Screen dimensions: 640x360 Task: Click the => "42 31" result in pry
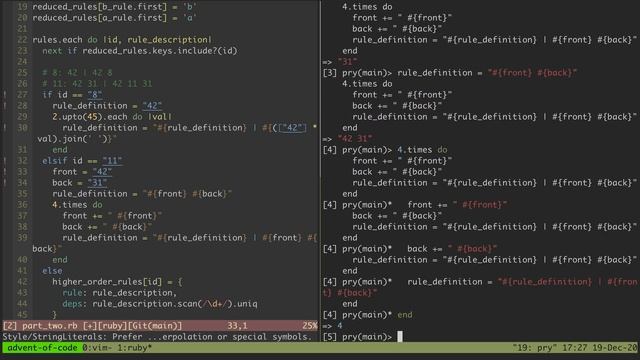(347, 139)
